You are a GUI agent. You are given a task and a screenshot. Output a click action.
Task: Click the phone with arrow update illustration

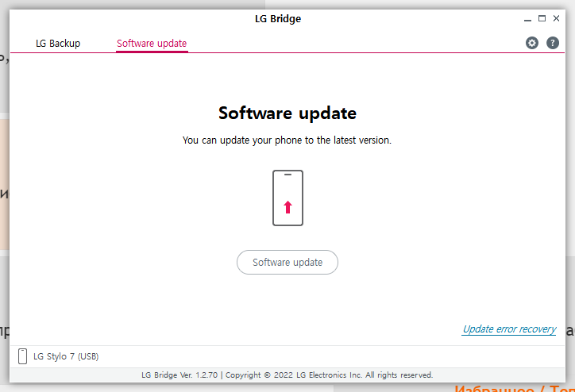tap(287, 198)
